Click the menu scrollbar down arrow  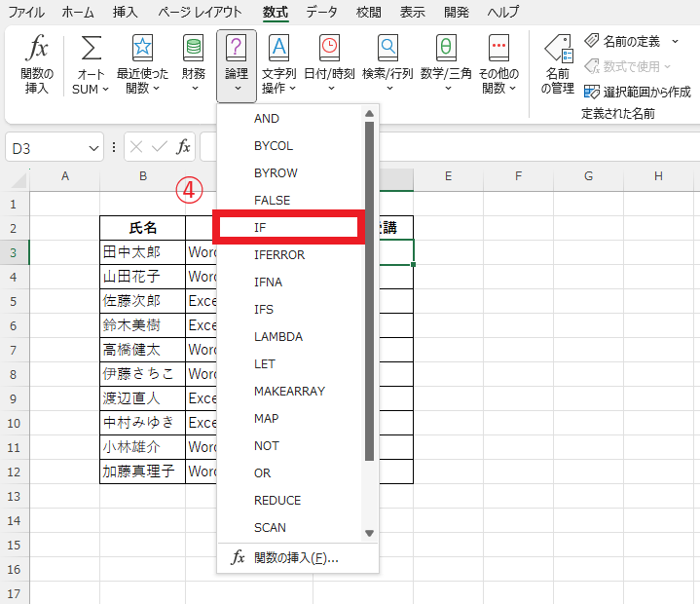click(x=369, y=533)
